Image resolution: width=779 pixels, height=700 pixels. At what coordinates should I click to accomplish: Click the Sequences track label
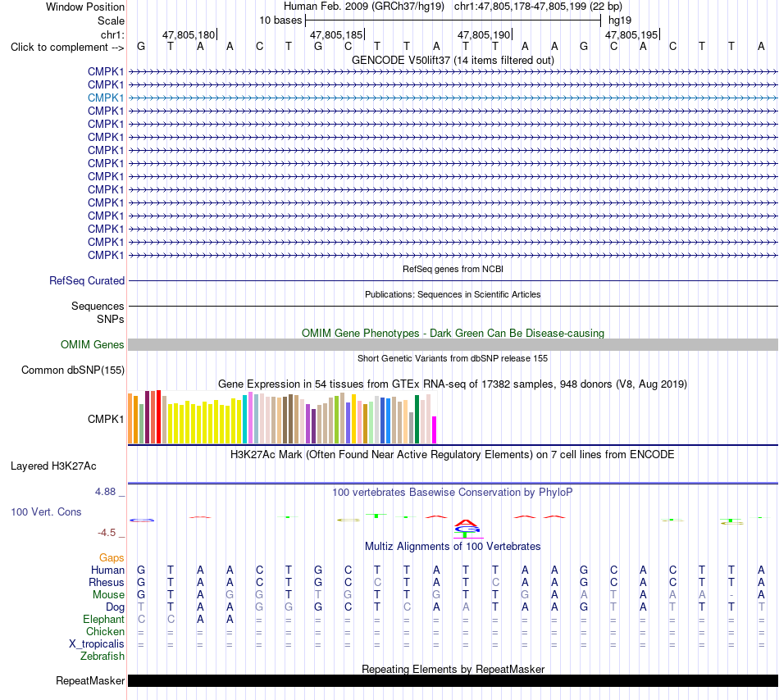[98, 306]
